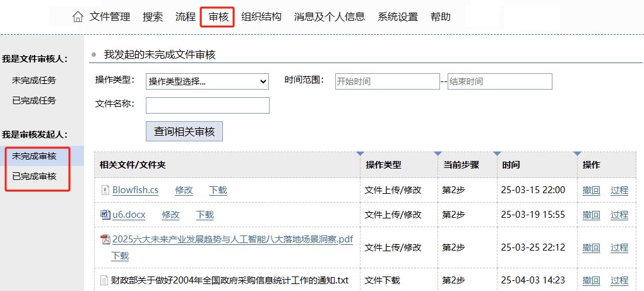Image resolution: width=644 pixels, height=291 pixels.
Task: Click the 文件下载 operation type cell
Action: (382, 281)
